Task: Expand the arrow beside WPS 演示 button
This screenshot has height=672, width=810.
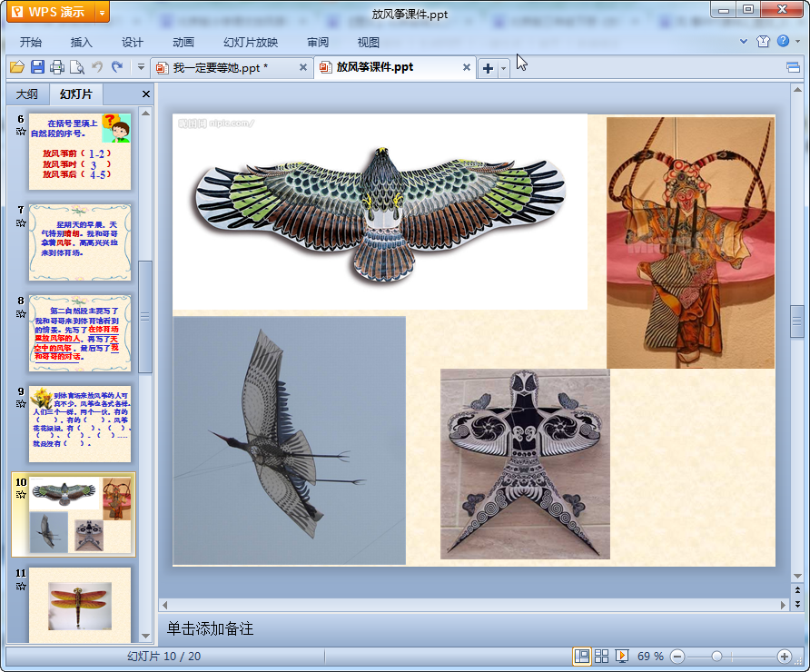Action: [102, 13]
